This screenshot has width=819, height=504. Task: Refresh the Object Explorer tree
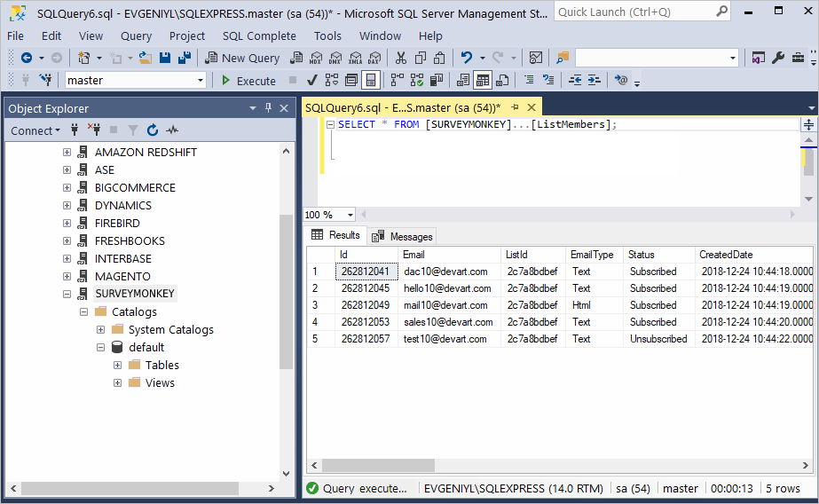tap(152, 130)
